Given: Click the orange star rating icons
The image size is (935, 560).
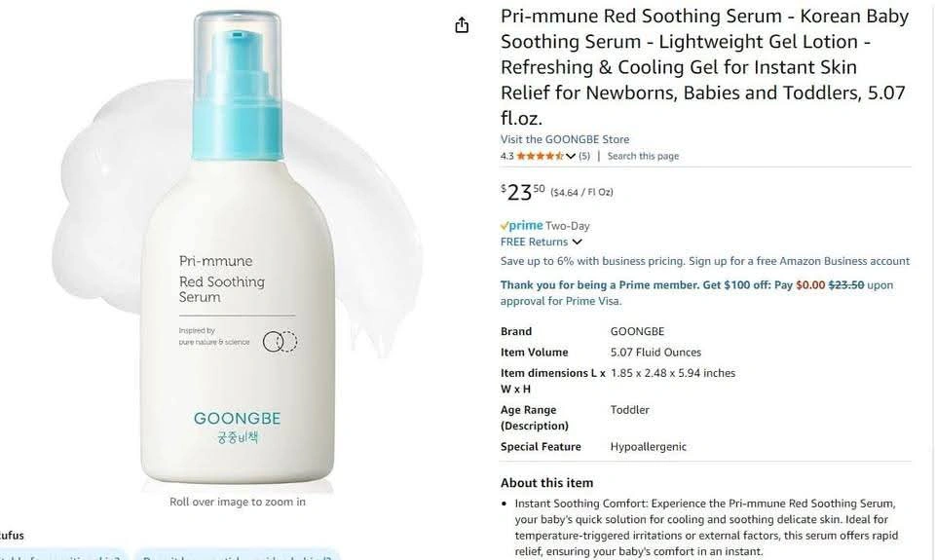Looking at the screenshot, I should point(540,156).
